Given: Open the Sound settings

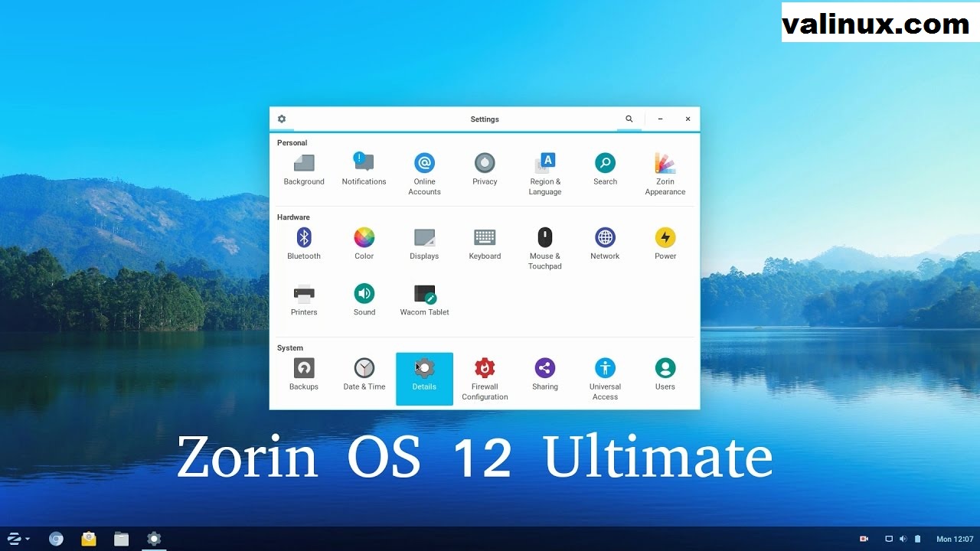Looking at the screenshot, I should tap(364, 300).
